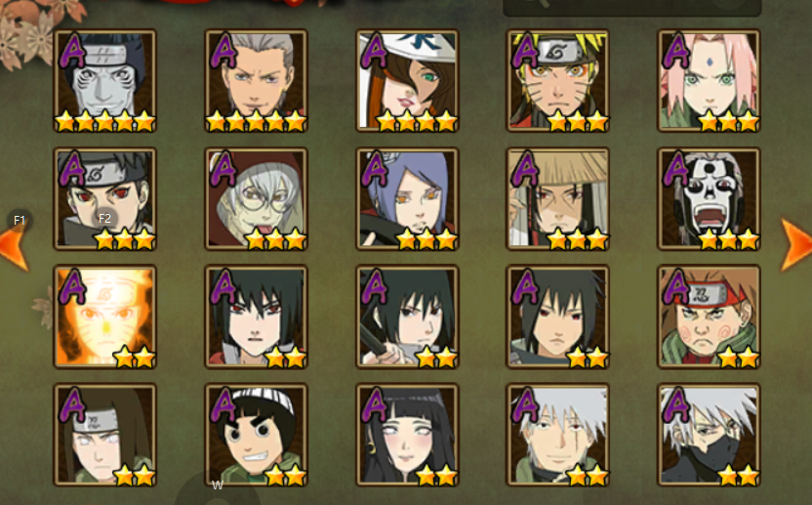Select Rock Lee with bowl haircut
The width and height of the screenshot is (812, 505).
click(x=256, y=435)
